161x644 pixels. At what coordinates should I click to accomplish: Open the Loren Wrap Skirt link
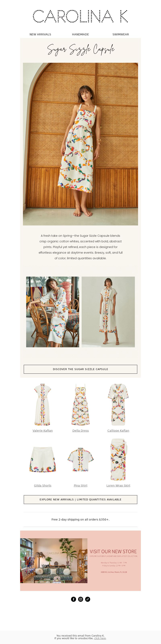click(x=118, y=486)
